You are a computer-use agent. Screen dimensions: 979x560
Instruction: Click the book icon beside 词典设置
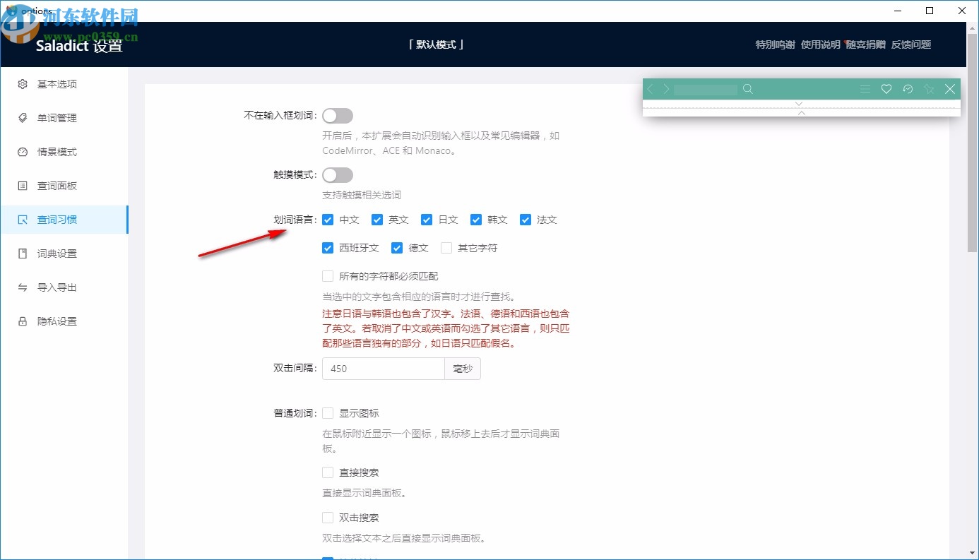click(23, 254)
